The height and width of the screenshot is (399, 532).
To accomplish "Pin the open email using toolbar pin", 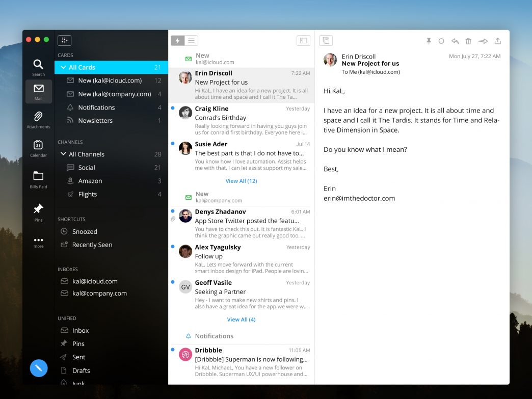I will coord(429,41).
